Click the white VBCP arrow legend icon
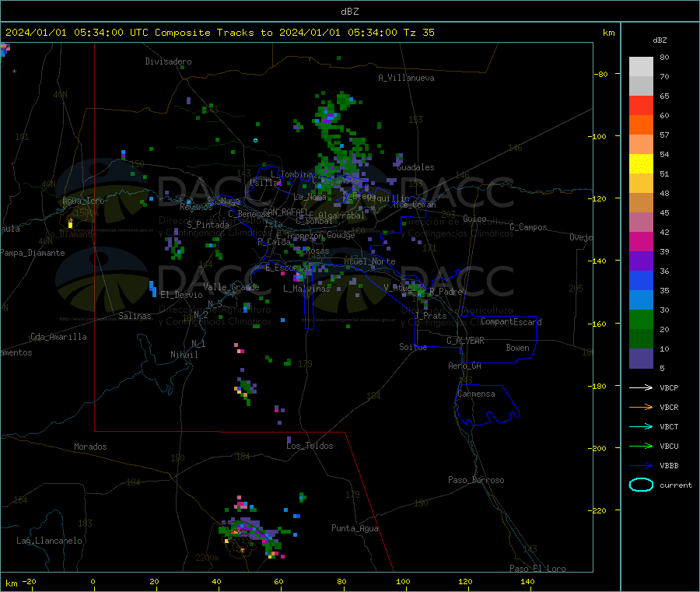This screenshot has height=592, width=700. (641, 387)
